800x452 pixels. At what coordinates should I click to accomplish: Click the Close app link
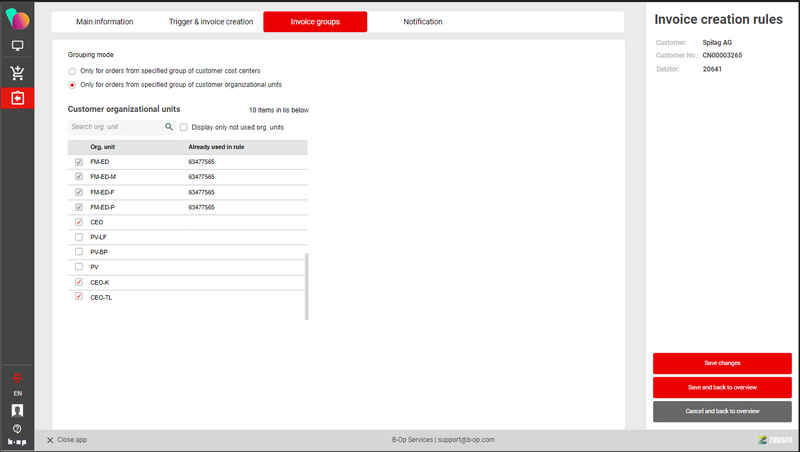tap(72, 440)
